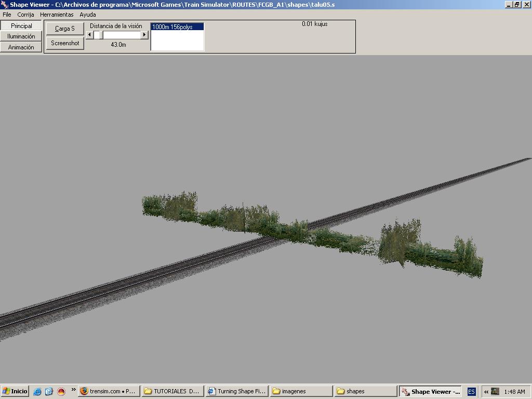Screen dimensions: 532x399
Task: Click the Carga S button
Action: coord(65,29)
